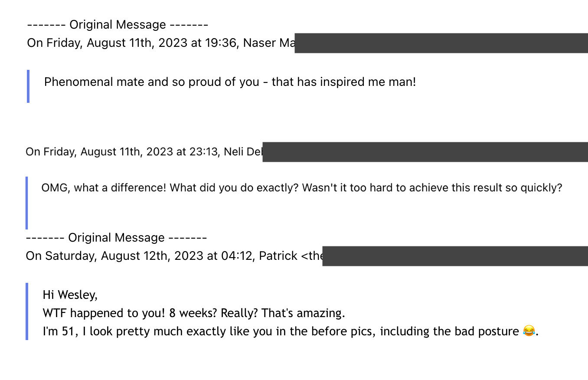Click the redacted block after Neli's name
588x380 pixels.
425,152
